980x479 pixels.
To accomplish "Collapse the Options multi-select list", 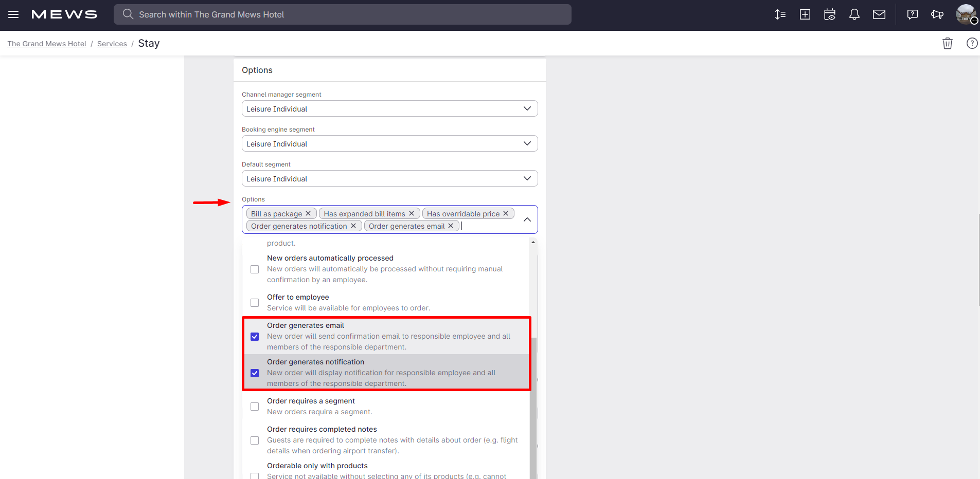I will (x=526, y=219).
